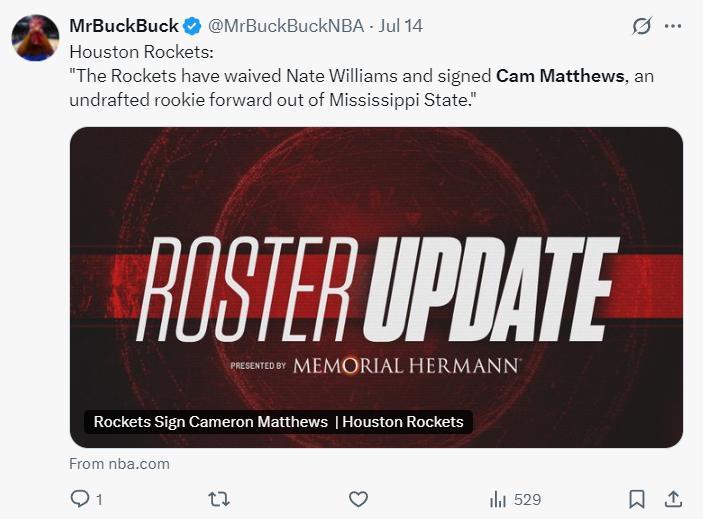This screenshot has height=519, width=703.
Task: Click the Reply speech bubble icon
Action: (x=79, y=499)
